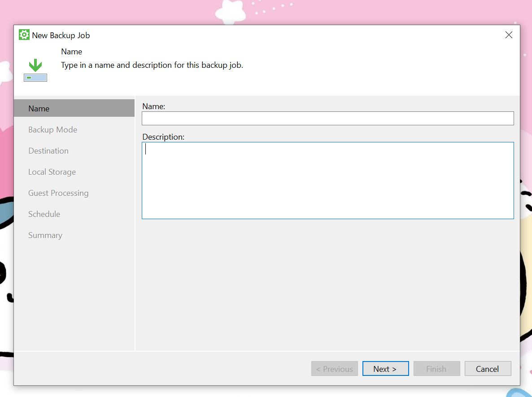
Task: Click inside the Description text area
Action: click(328, 181)
